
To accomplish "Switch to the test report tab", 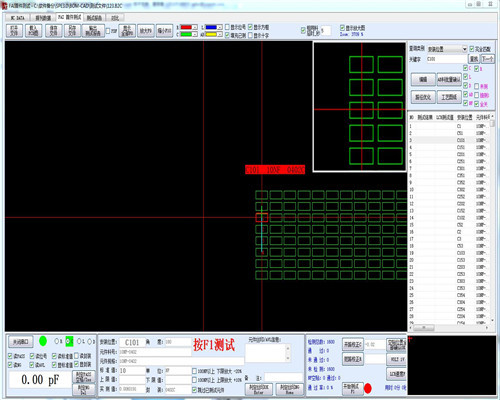I will point(94,18).
